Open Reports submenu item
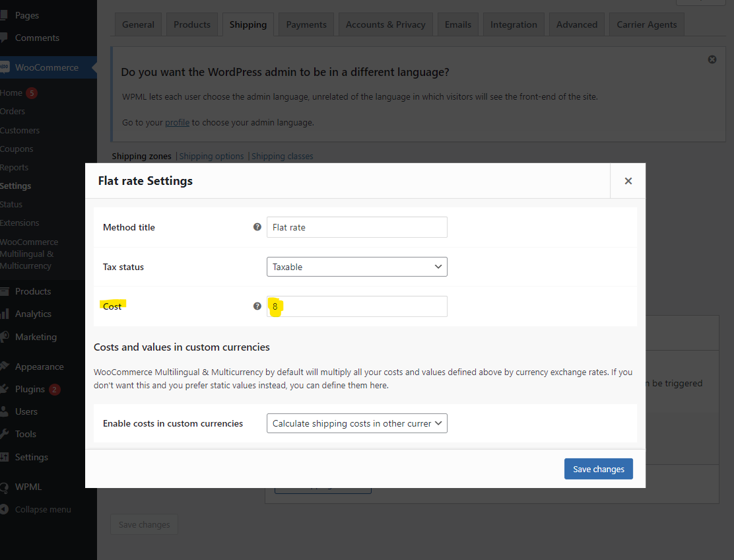 coord(14,167)
